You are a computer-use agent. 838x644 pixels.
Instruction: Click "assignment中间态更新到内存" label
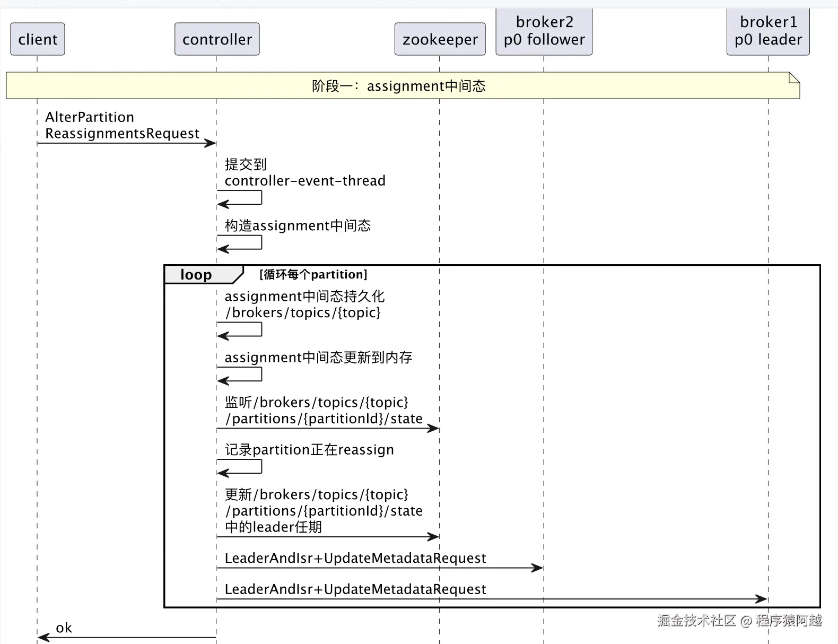[318, 358]
